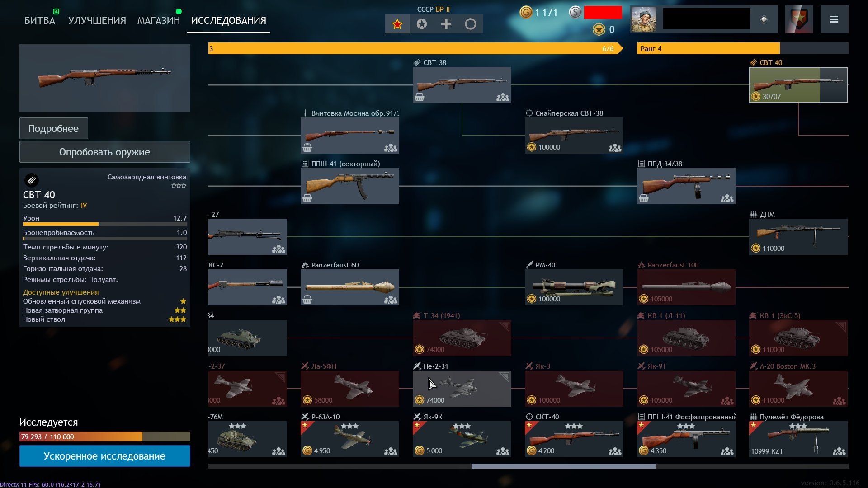Switch to the МАГАЗИН tab
Viewport: 868px width, 488px height.
tap(159, 20)
